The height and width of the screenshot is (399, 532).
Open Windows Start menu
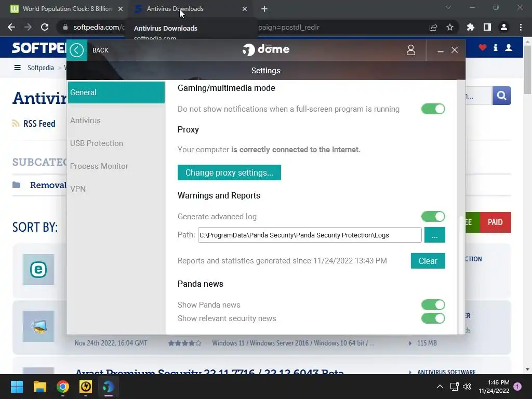click(x=17, y=387)
